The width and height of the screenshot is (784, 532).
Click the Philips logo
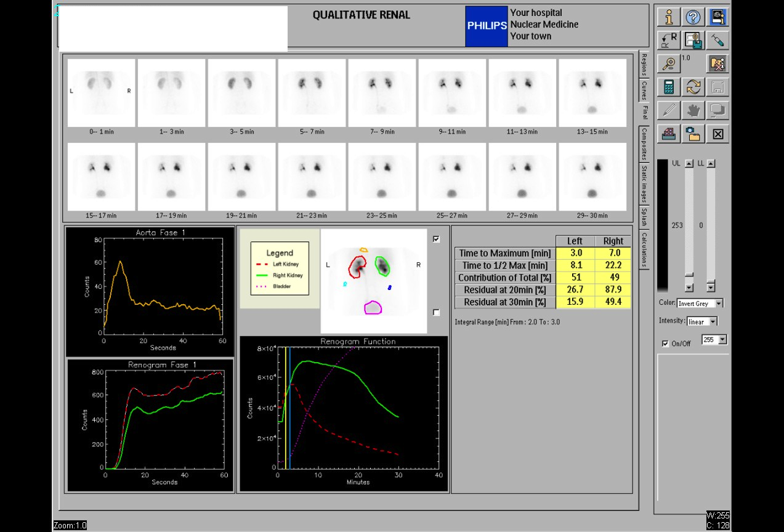[x=487, y=26]
